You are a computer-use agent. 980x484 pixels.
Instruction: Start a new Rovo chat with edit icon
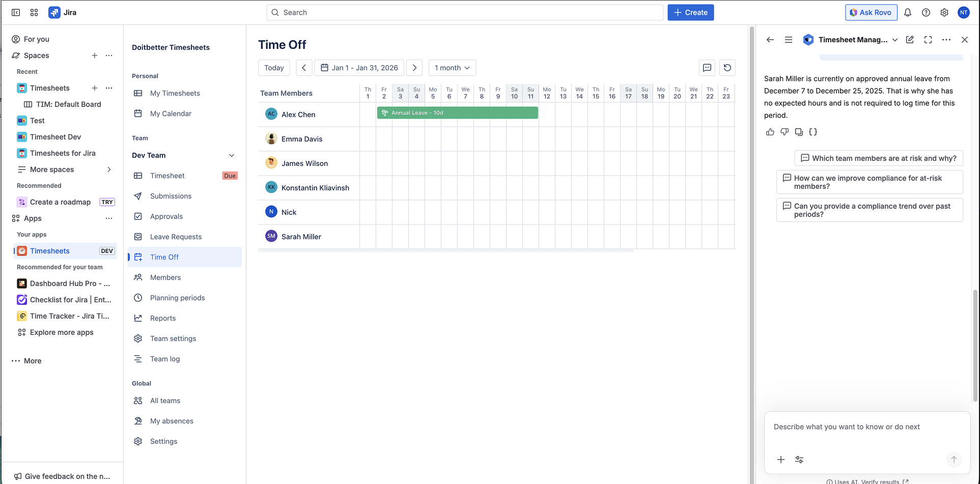click(910, 40)
